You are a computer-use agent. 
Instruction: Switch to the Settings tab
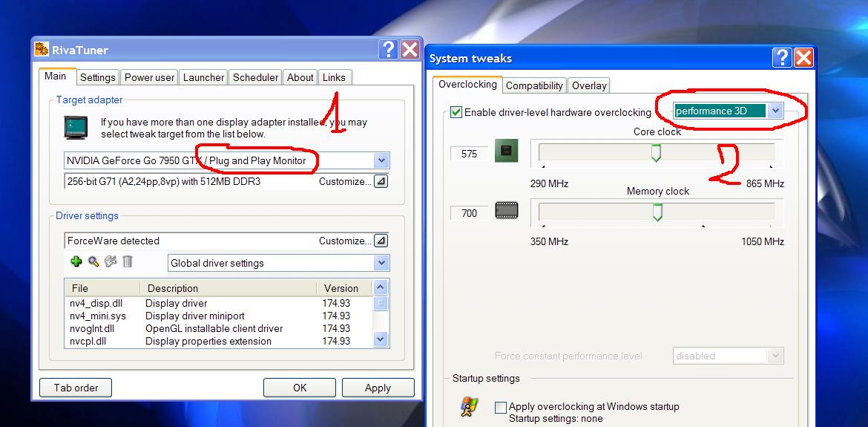(x=97, y=77)
